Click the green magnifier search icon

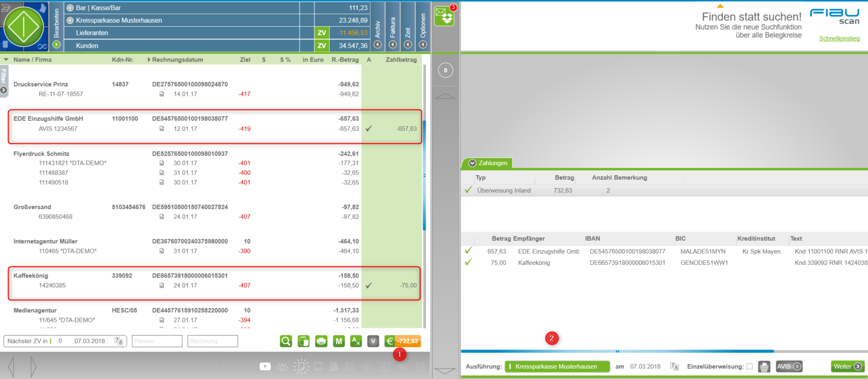point(286,341)
